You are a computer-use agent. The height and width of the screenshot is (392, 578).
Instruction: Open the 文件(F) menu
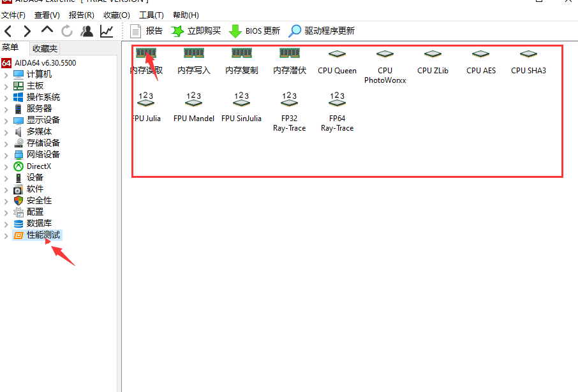click(x=13, y=15)
